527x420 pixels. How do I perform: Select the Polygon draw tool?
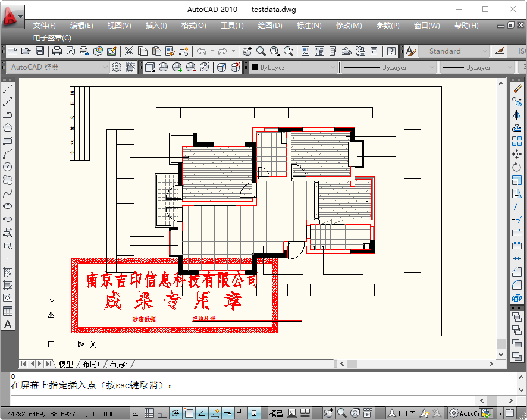8,128
